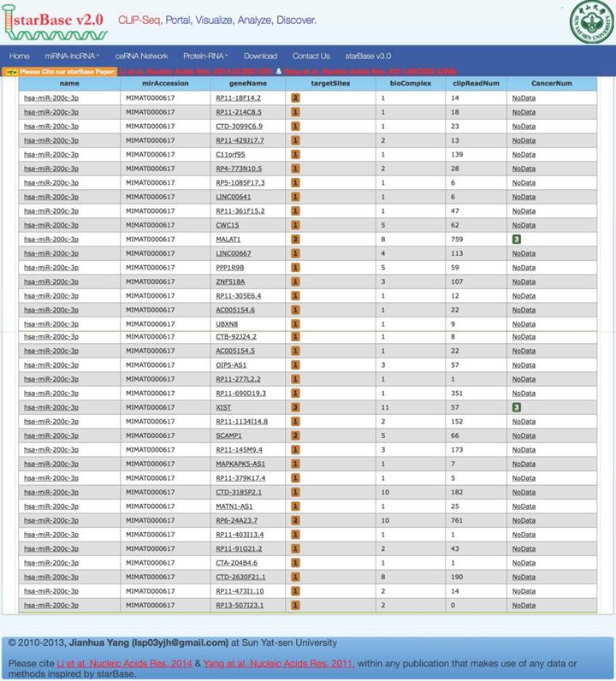Click the yellow 'new' icon in the citation bar
616x681 pixels.
click(x=11, y=73)
